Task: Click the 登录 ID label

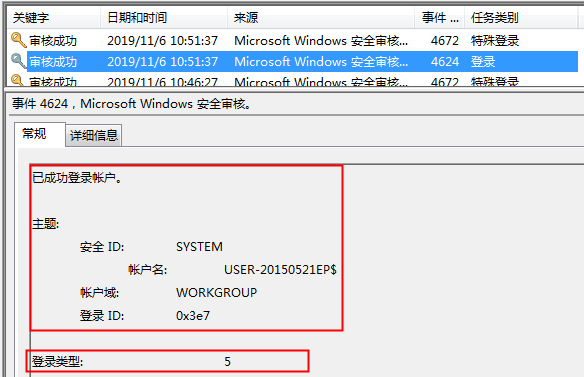Action: coord(102,316)
